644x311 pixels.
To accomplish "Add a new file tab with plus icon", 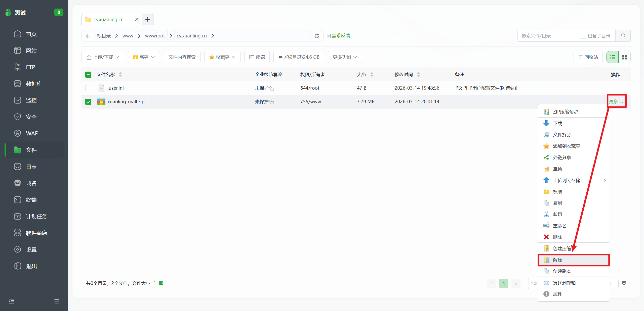I will pos(148,19).
